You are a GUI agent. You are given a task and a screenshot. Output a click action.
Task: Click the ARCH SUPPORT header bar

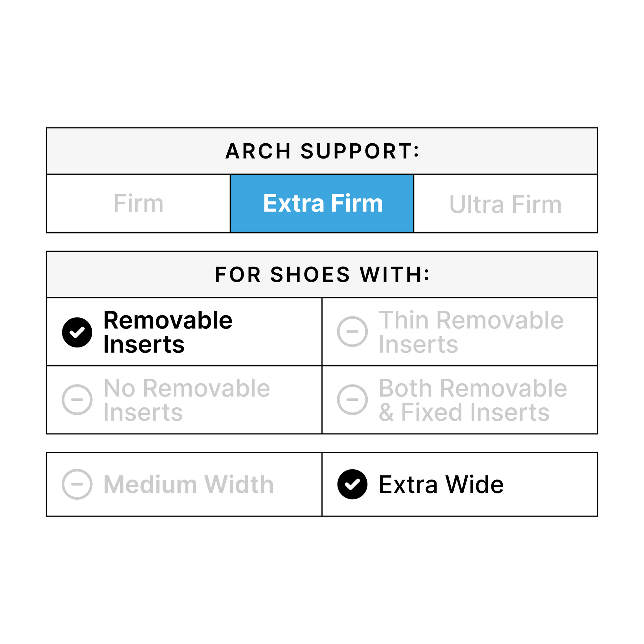(x=322, y=151)
